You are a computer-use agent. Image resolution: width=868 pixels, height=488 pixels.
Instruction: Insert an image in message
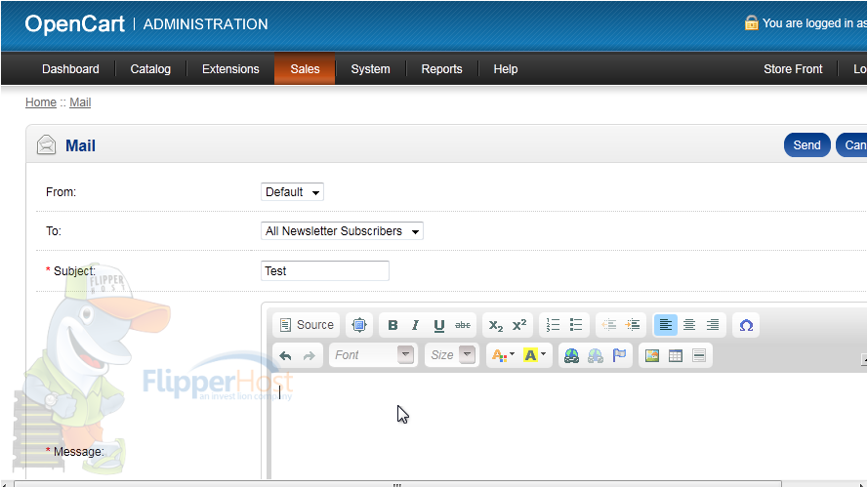652,355
